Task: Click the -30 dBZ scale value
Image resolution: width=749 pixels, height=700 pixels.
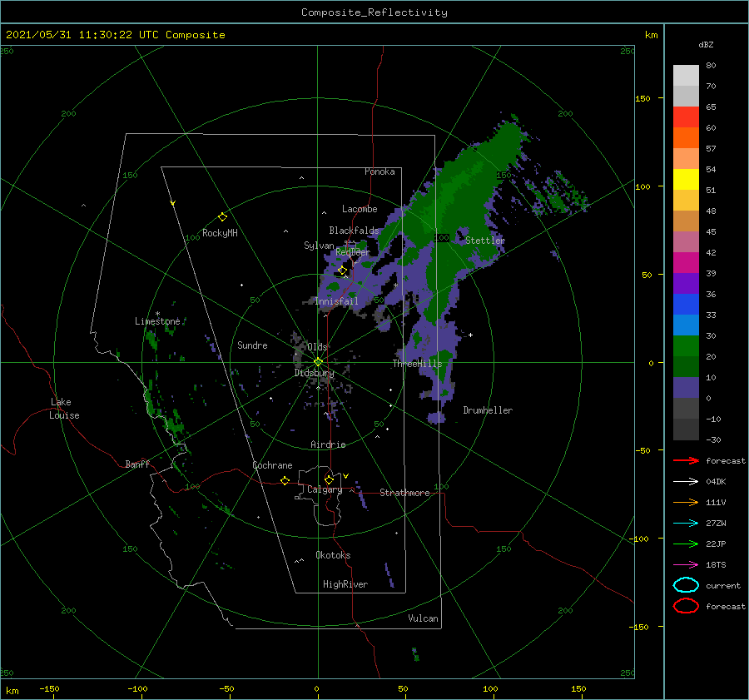Action: pos(713,439)
